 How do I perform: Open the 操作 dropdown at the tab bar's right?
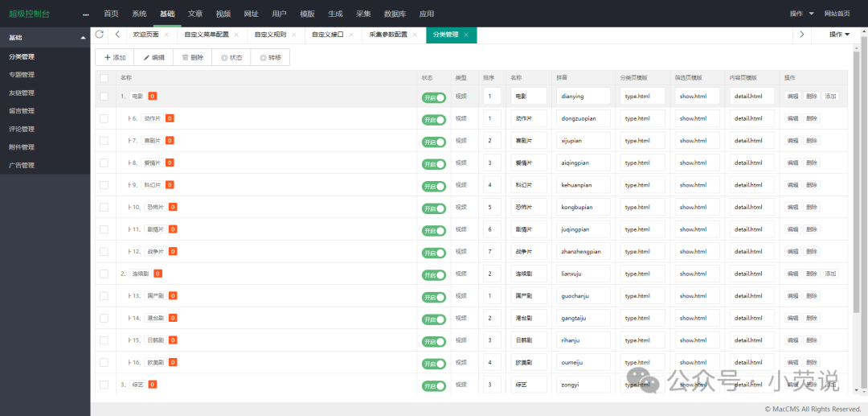click(x=839, y=35)
